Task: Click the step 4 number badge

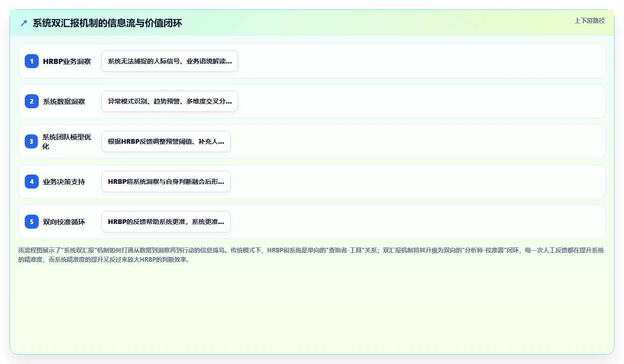Action: coord(32,182)
